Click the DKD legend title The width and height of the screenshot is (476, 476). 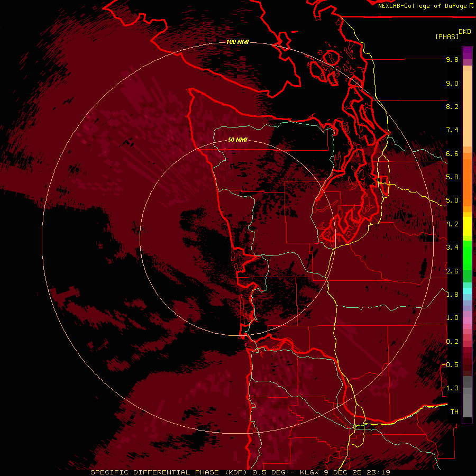(465, 32)
